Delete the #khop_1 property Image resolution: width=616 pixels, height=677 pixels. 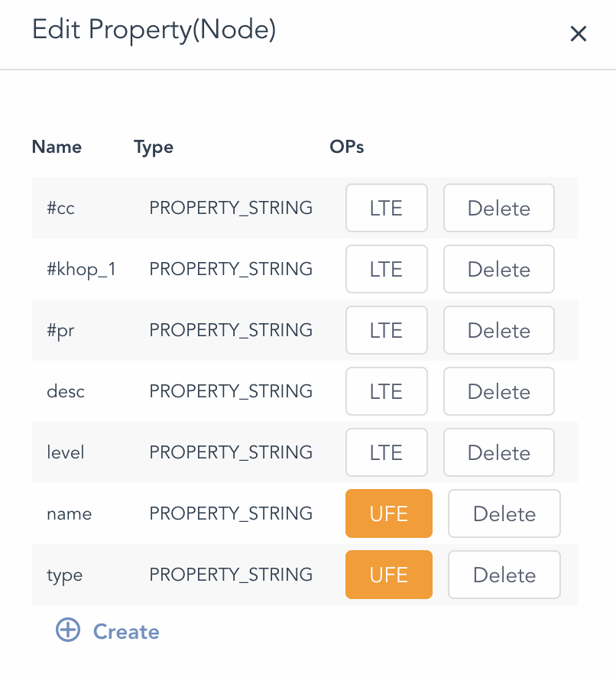tap(498, 269)
